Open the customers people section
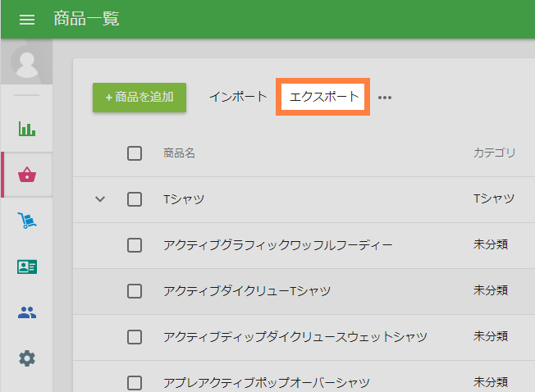 click(x=27, y=312)
